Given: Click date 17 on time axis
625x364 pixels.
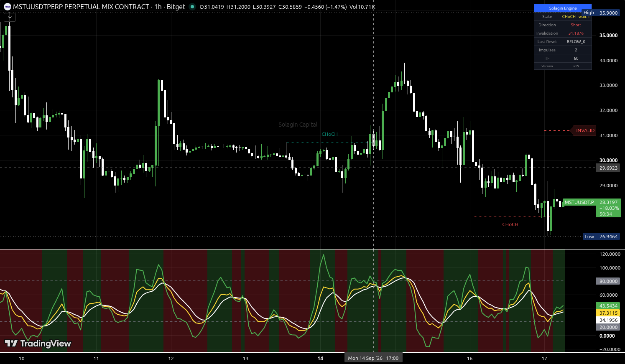Looking at the screenshot, I should pos(544,359).
